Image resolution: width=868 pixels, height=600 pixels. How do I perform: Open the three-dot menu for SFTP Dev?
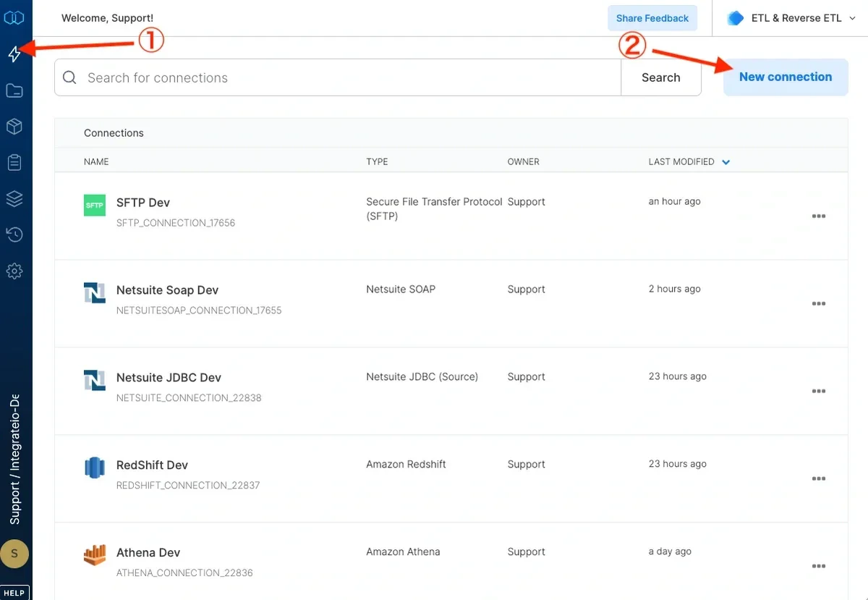(x=818, y=216)
